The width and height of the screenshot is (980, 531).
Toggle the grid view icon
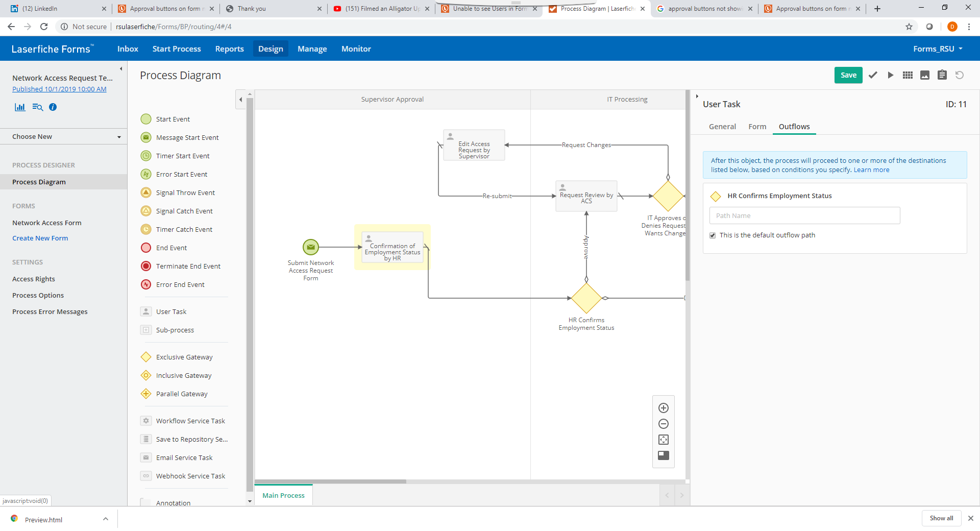pyautogui.click(x=908, y=75)
